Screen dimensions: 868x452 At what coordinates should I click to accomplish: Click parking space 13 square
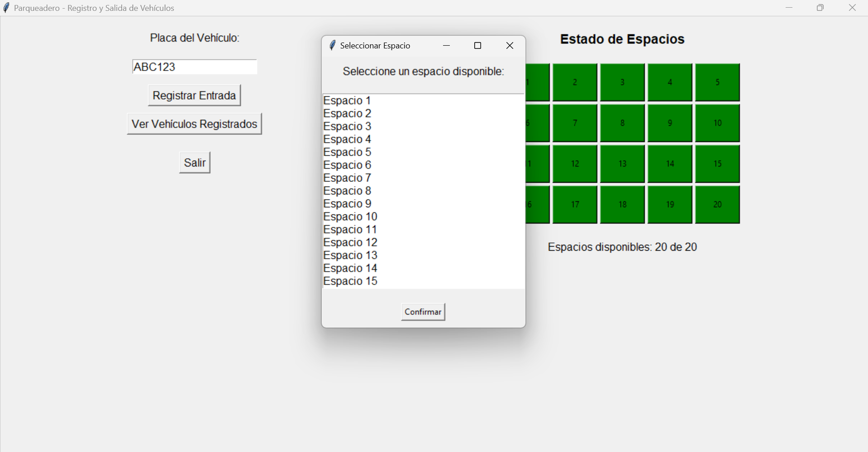tap(622, 164)
